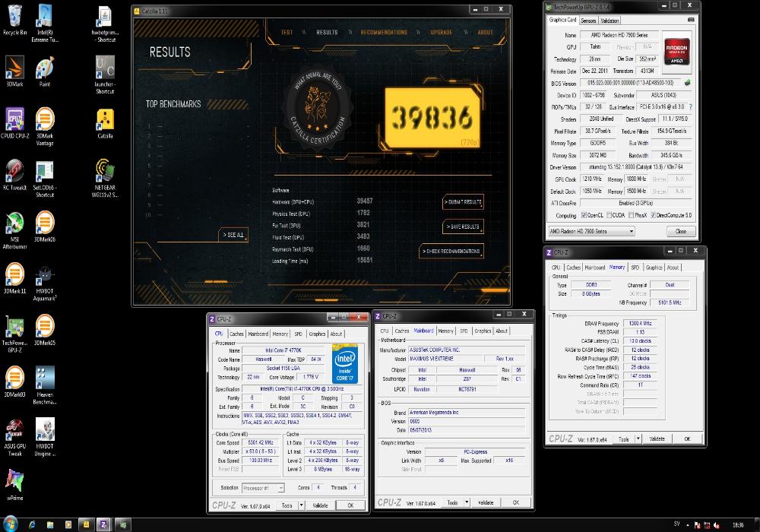
Task: Toggle the PhysX checkbox in GPU-Z
Action: tap(631, 215)
